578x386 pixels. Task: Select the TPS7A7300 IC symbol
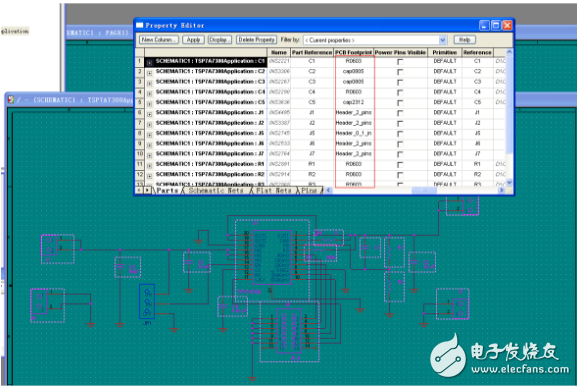pos(272,257)
